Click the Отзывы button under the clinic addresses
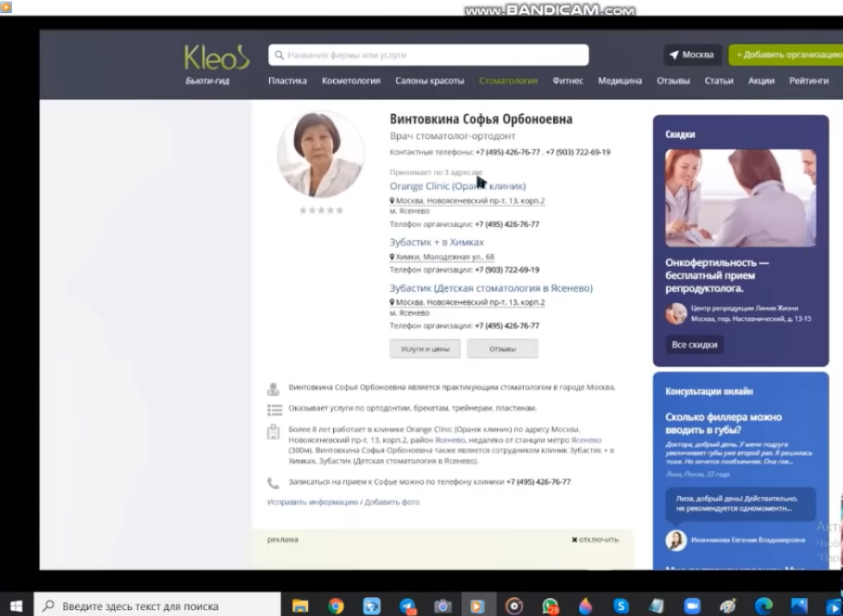843x616 pixels. coord(502,349)
